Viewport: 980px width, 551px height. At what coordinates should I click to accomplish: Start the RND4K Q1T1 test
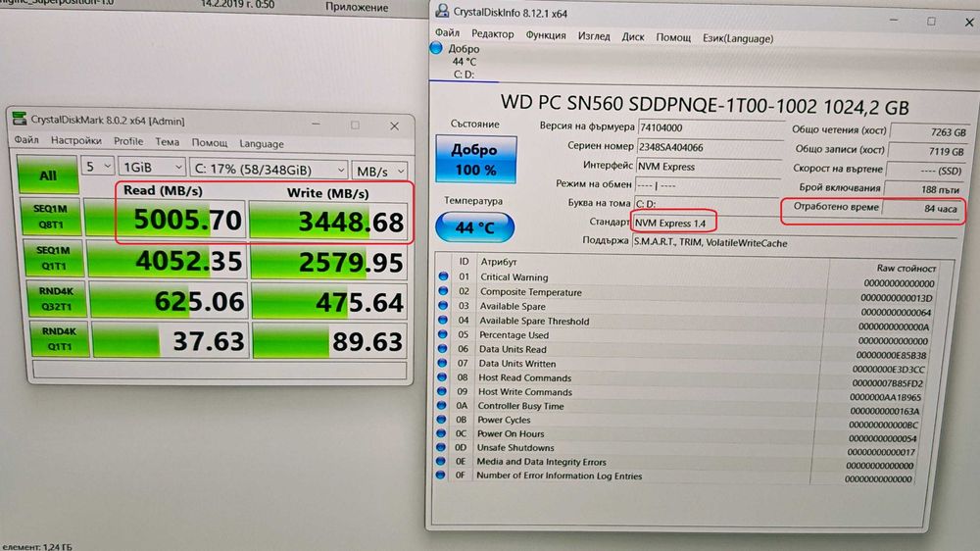(59, 338)
